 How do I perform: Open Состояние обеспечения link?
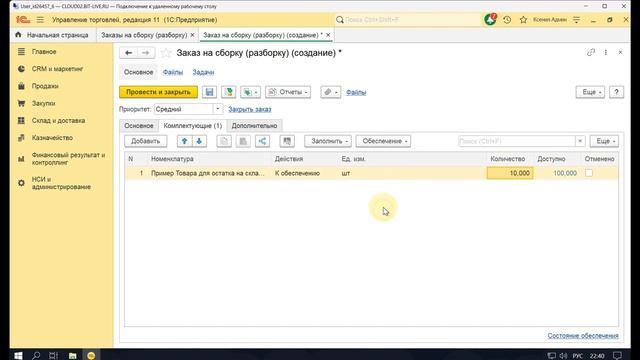583,335
